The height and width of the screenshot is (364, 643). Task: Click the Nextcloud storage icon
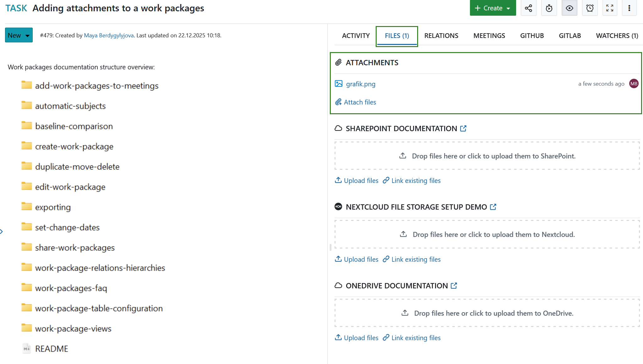[x=338, y=206]
